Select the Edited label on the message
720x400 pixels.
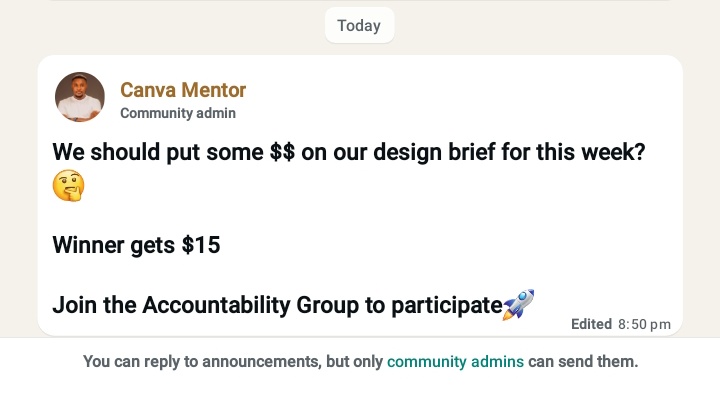[x=591, y=324]
